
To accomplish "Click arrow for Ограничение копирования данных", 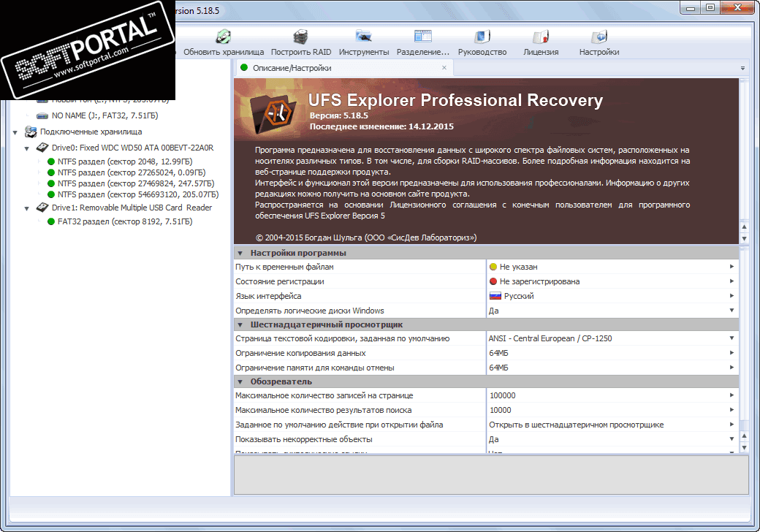I will (732, 353).
